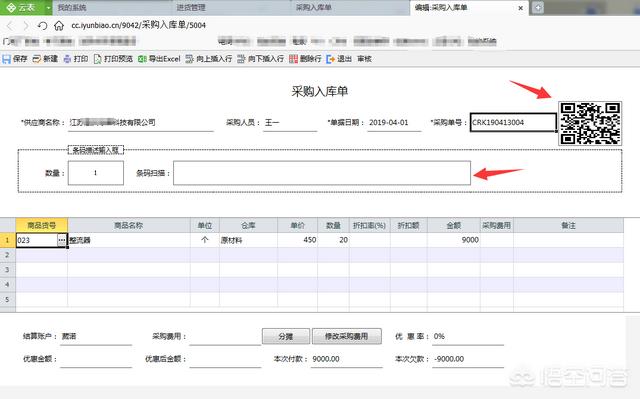Click the 单价 column header

pyautogui.click(x=298, y=225)
